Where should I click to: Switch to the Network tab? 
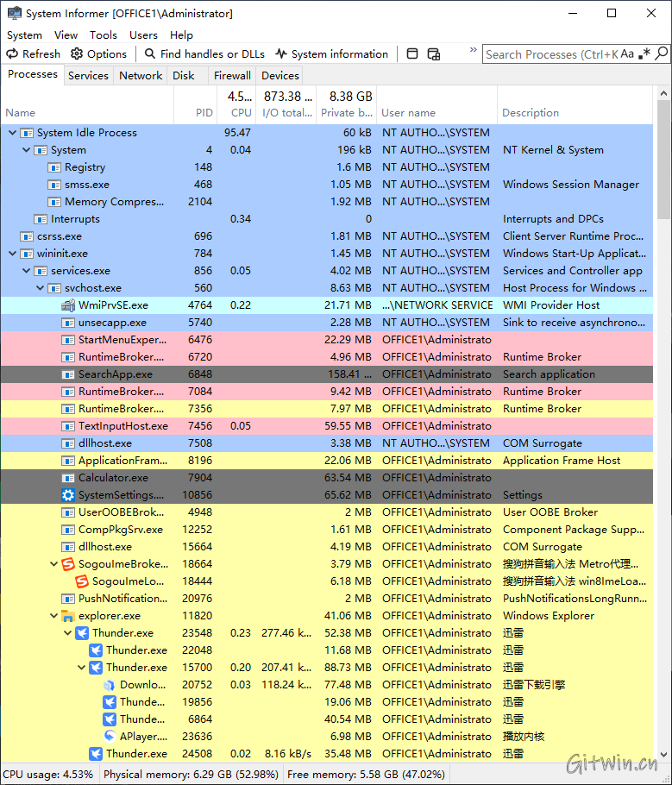[x=141, y=76]
